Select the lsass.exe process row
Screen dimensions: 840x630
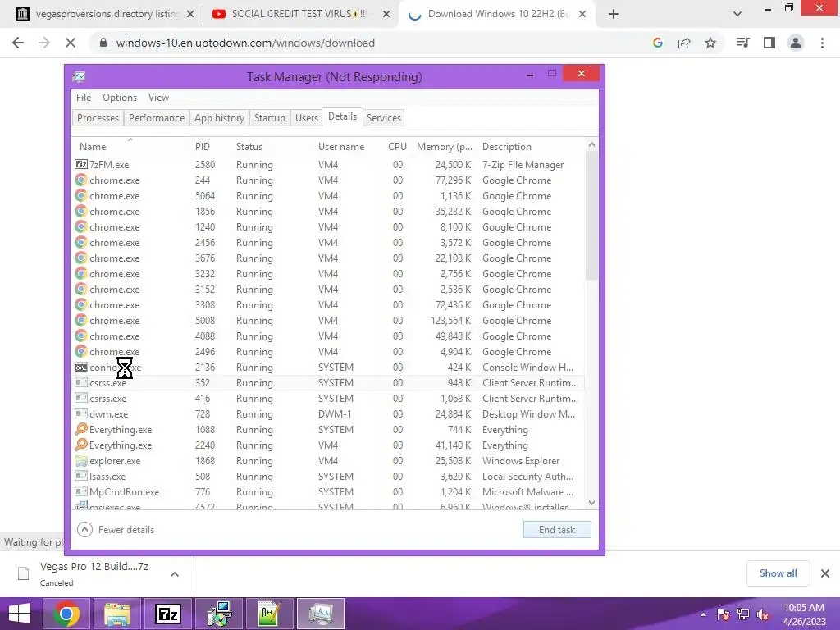(x=328, y=477)
